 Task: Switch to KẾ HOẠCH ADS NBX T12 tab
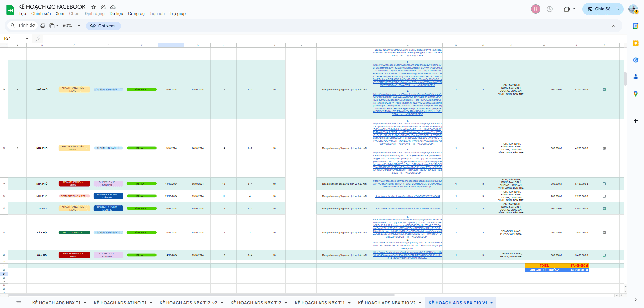(256, 303)
